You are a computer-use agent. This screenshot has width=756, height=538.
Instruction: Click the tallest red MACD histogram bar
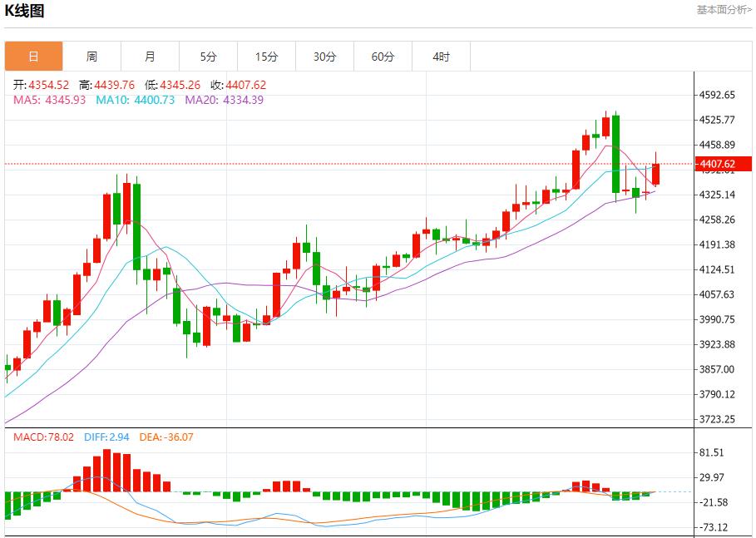(106, 471)
